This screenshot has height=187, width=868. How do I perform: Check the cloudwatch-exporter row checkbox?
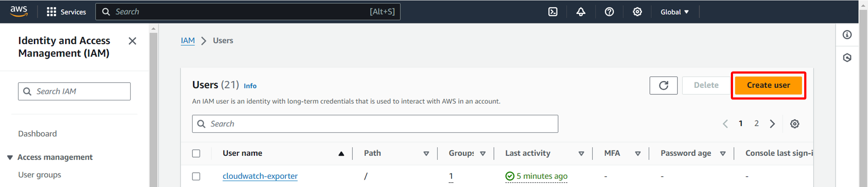196,176
